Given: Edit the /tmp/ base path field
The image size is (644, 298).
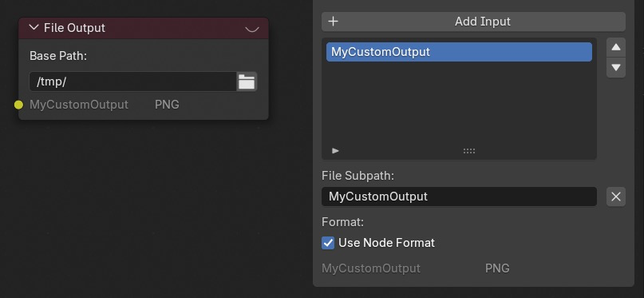Looking at the screenshot, I should 133,81.
